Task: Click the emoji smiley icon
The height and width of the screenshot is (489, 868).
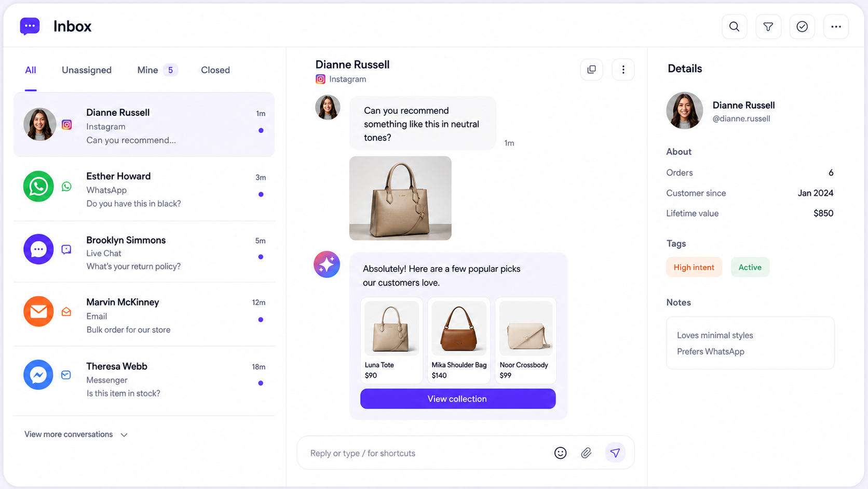Action: click(x=560, y=453)
